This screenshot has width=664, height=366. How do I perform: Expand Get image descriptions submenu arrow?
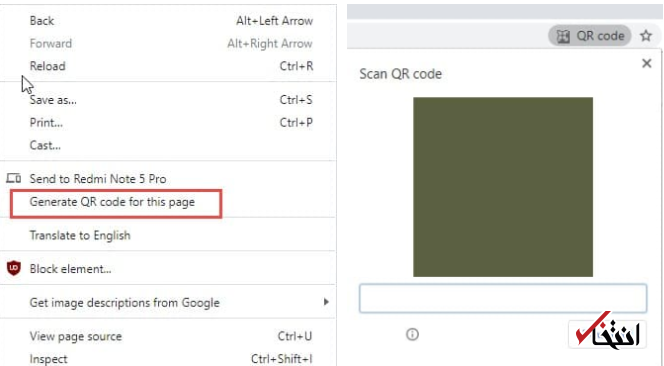326,302
